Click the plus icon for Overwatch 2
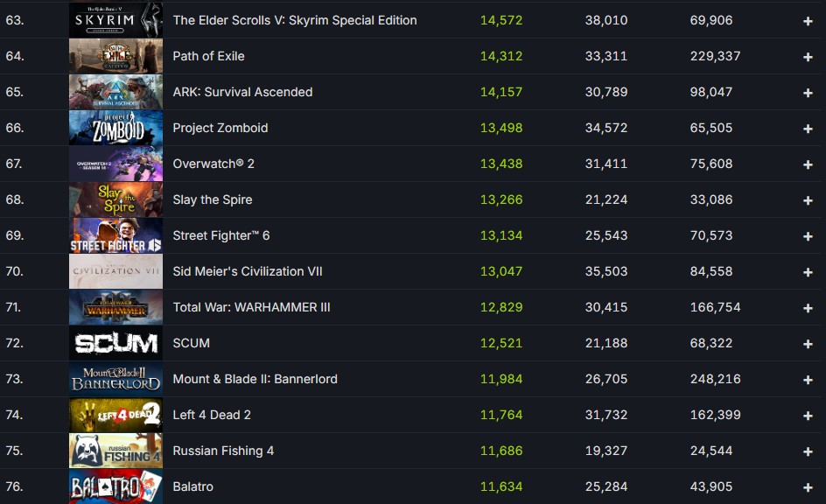826x504 pixels. tap(808, 164)
